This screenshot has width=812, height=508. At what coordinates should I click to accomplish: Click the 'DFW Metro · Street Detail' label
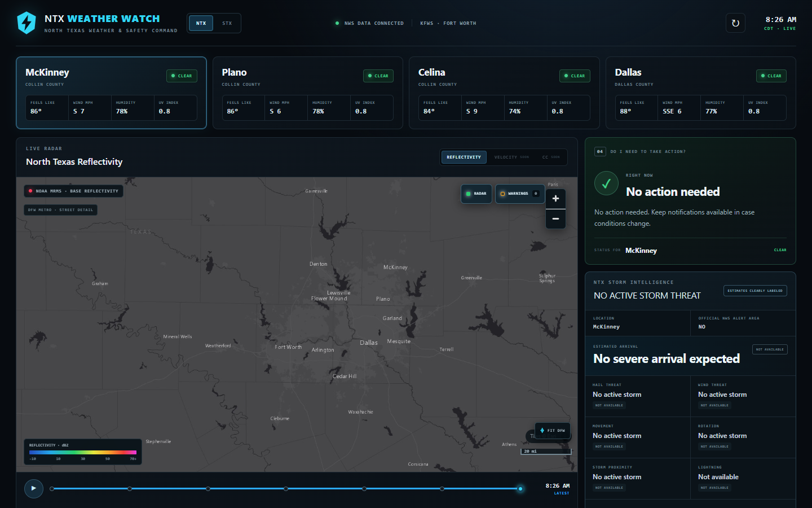[60, 209]
